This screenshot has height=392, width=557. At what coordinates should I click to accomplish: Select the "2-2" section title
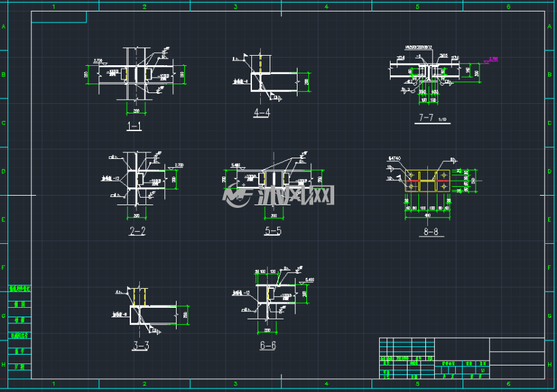(137, 232)
